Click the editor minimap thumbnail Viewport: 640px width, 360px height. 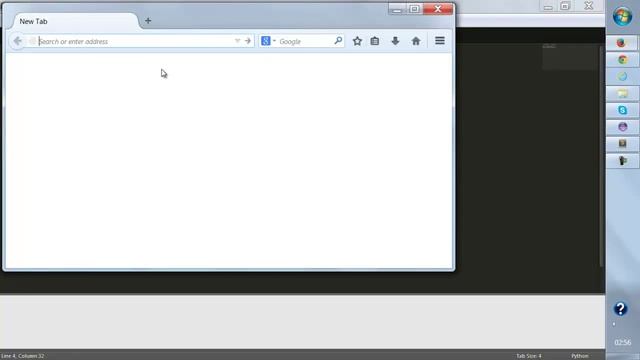point(570,57)
